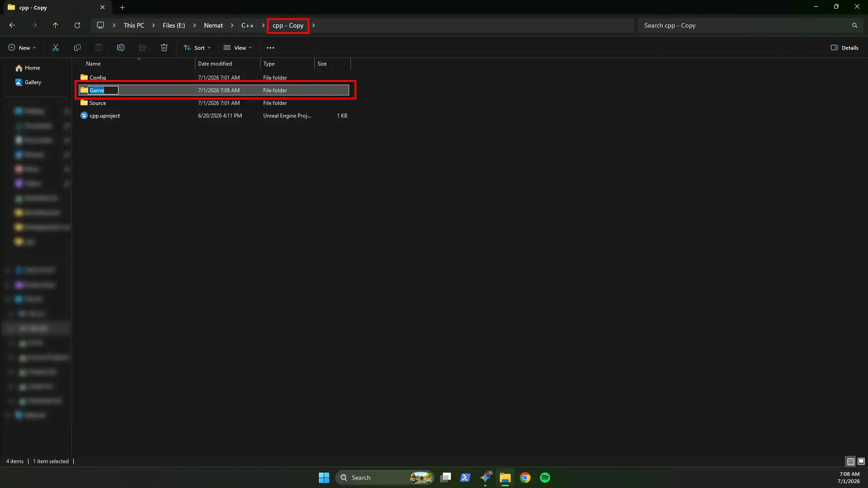This screenshot has height=488, width=868.
Task: Open the Sort dropdown menu
Action: pos(197,47)
